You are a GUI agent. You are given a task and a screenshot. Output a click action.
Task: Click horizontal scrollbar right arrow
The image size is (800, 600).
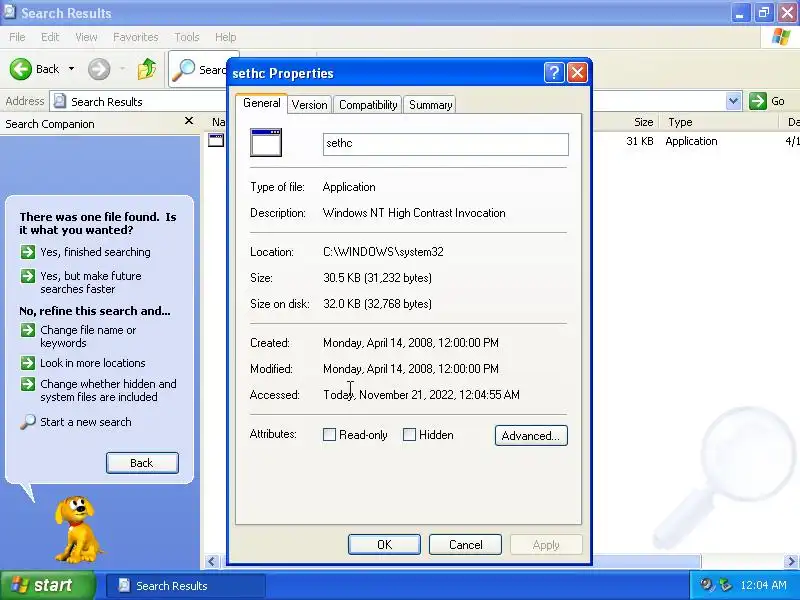pos(791,562)
